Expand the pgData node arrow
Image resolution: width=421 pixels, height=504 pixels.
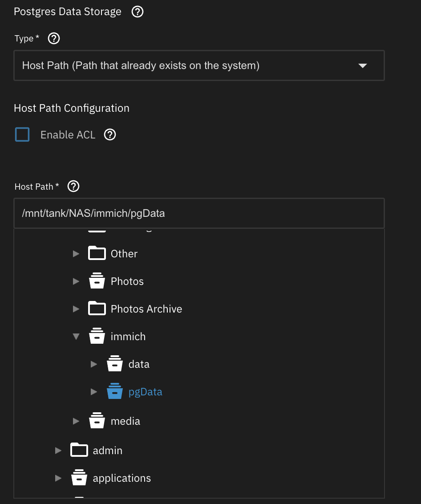pos(94,392)
